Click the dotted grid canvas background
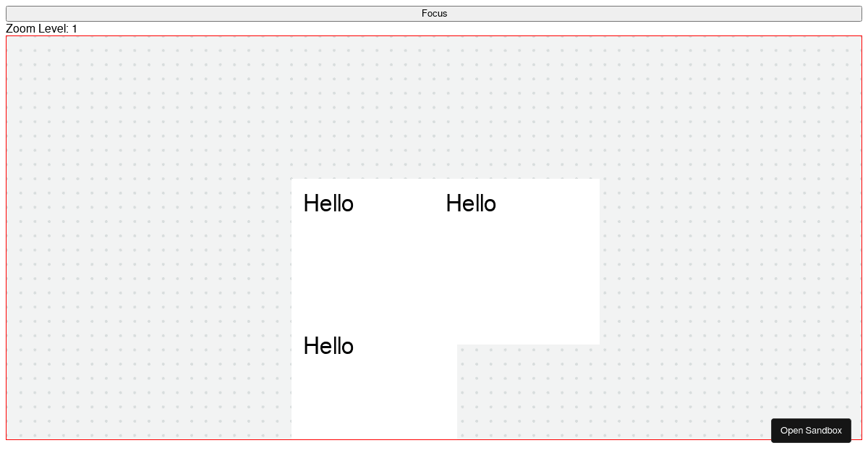Screen dimensions: 868x456 tap(145, 109)
